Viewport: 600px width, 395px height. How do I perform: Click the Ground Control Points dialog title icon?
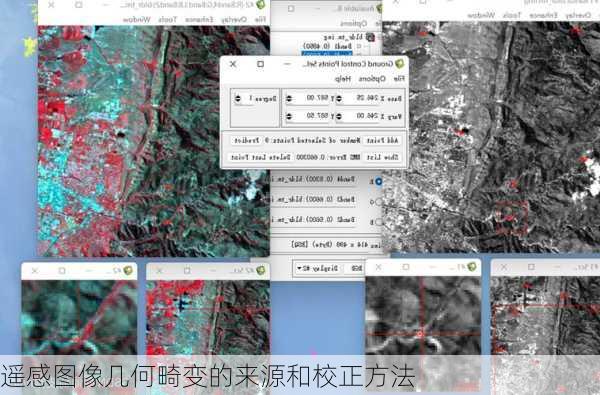pyautogui.click(x=399, y=64)
